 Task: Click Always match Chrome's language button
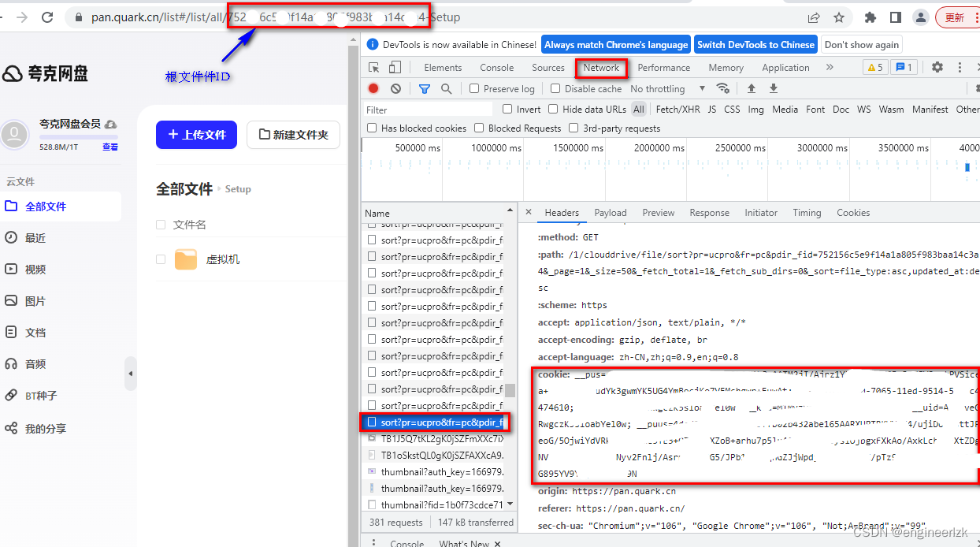point(616,45)
